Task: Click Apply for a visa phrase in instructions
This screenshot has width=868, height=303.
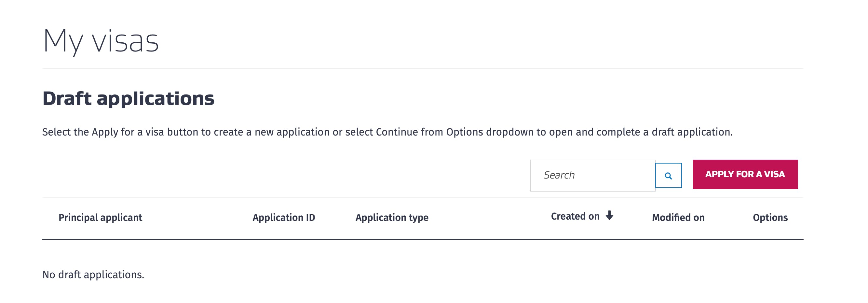Action: pyautogui.click(x=128, y=132)
